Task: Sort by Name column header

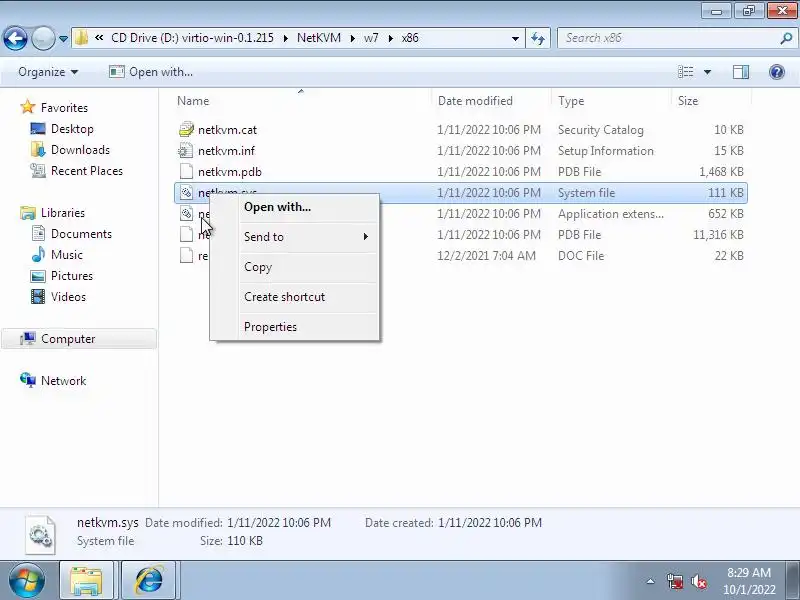Action: point(193,101)
